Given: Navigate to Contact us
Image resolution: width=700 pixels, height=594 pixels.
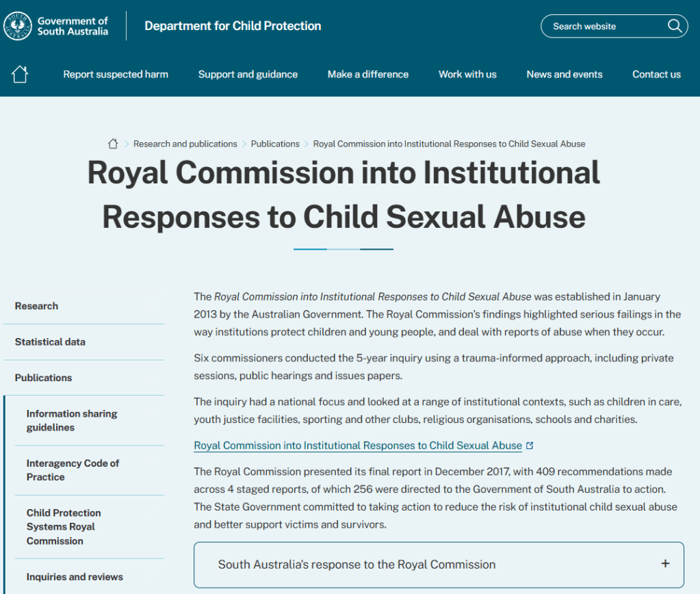Looking at the screenshot, I should coord(656,74).
